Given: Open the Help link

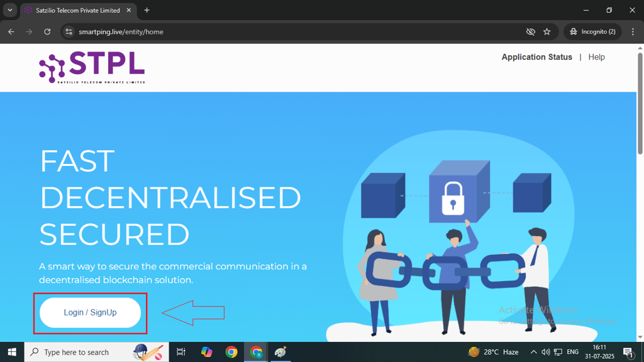Looking at the screenshot, I should (596, 57).
